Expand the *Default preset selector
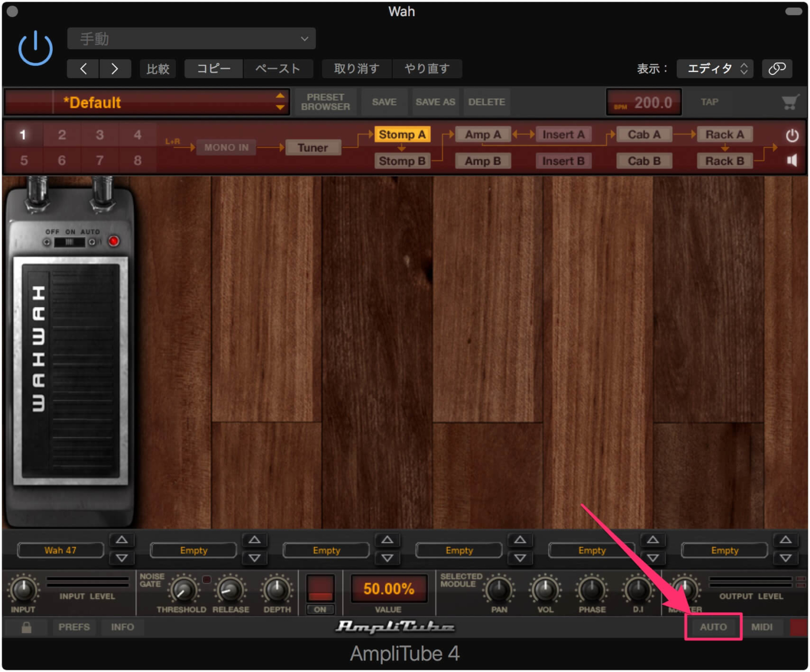Screen dimensions: 810x672 (280, 102)
